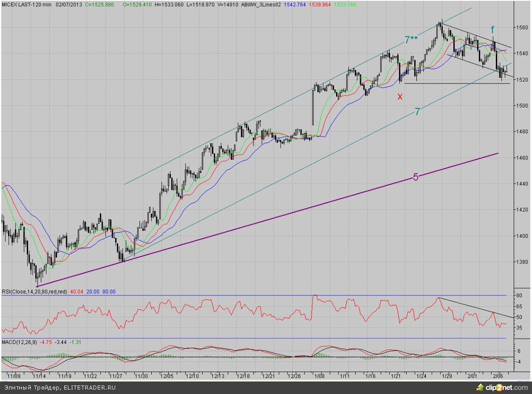Select the 'f' wave label near the peak
The width and height of the screenshot is (532, 394).
pos(493,30)
